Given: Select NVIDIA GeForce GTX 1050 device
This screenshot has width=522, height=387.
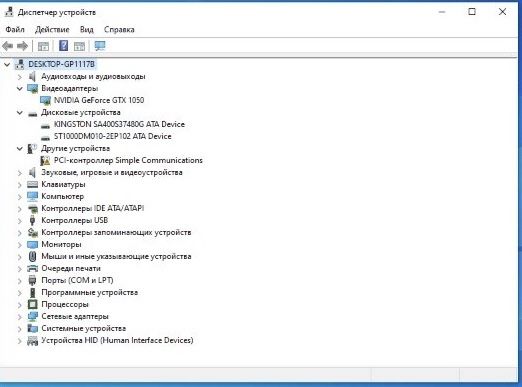Looking at the screenshot, I should 99,100.
